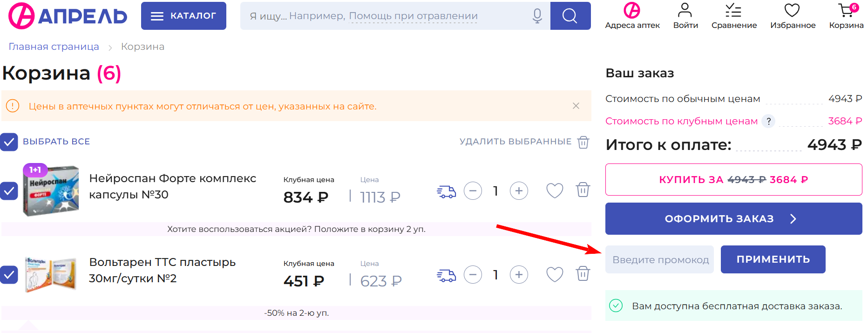Click the 1+1 promo badge on Нейроспан
This screenshot has height=333, width=868.
coord(35,170)
